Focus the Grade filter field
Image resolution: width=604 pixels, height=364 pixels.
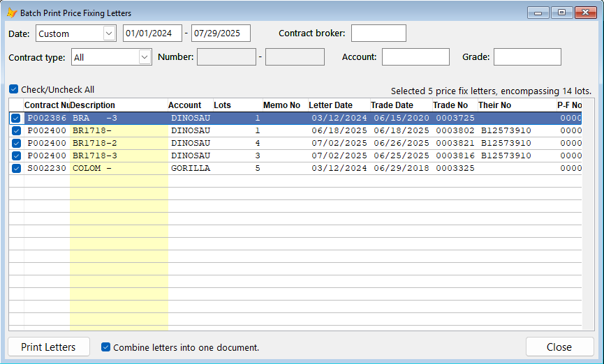point(527,57)
